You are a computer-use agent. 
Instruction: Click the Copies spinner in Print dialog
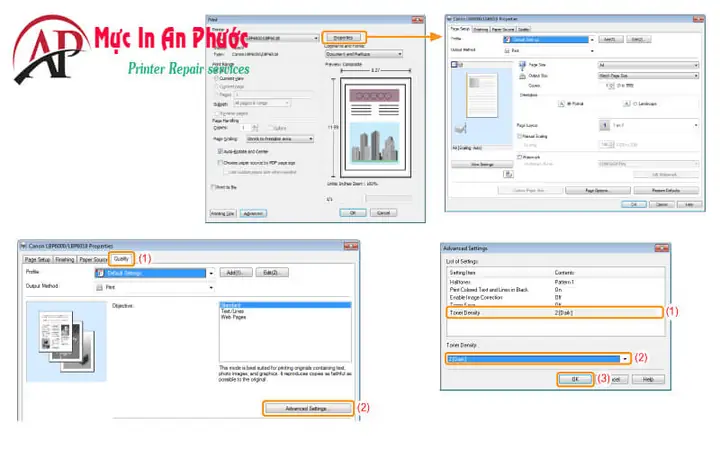(x=255, y=128)
